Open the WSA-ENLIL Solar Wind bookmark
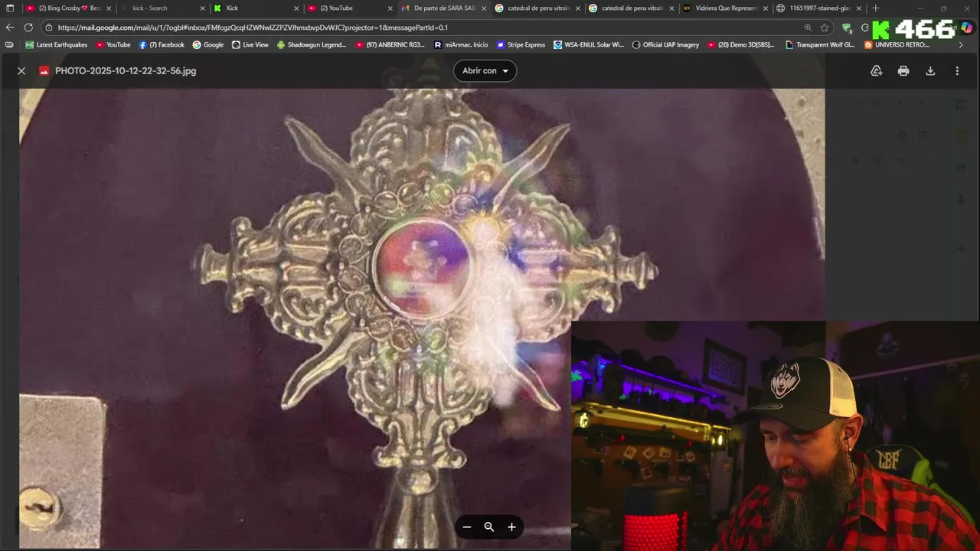 [589, 44]
